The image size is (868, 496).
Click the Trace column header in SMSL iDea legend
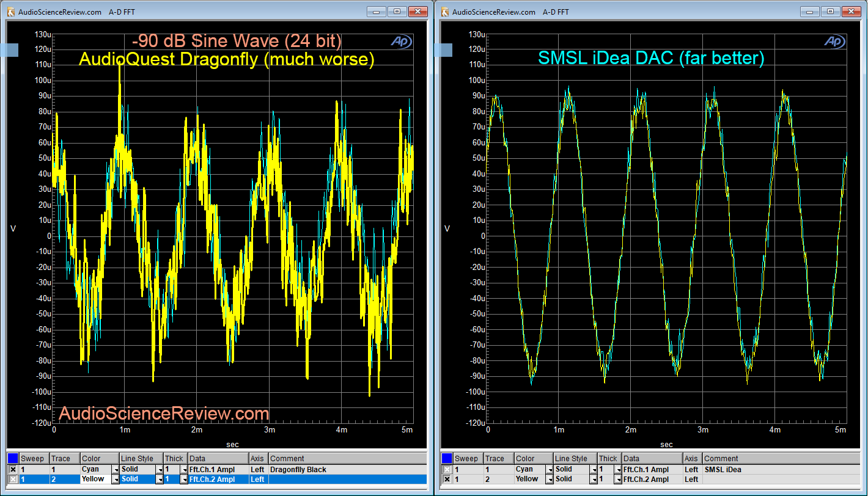tap(498, 459)
